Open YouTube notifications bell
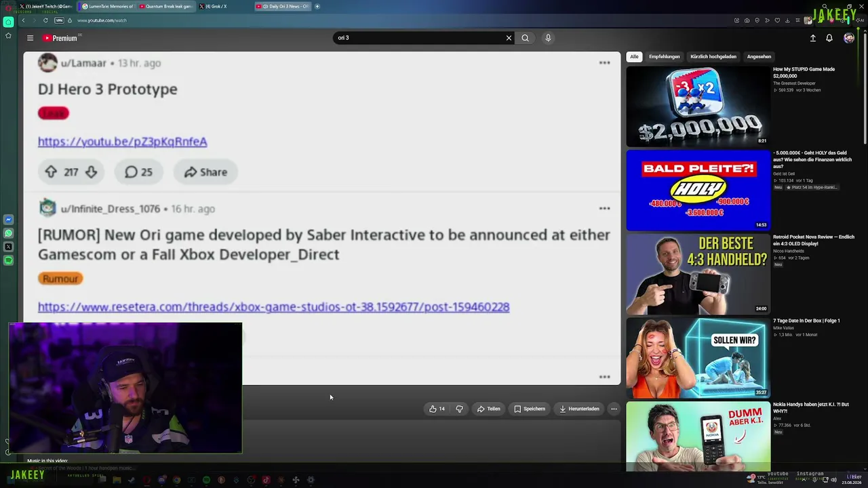Image resolution: width=868 pixels, height=488 pixels. tap(829, 38)
